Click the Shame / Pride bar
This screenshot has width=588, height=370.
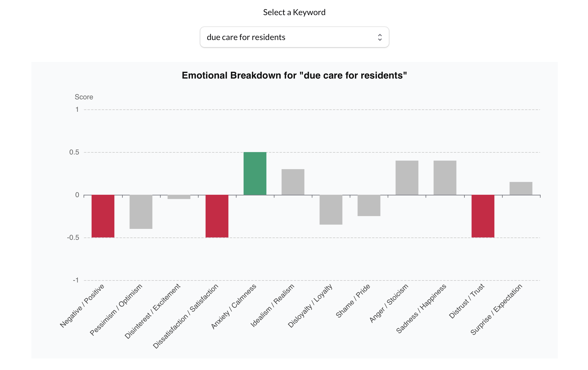click(x=369, y=205)
